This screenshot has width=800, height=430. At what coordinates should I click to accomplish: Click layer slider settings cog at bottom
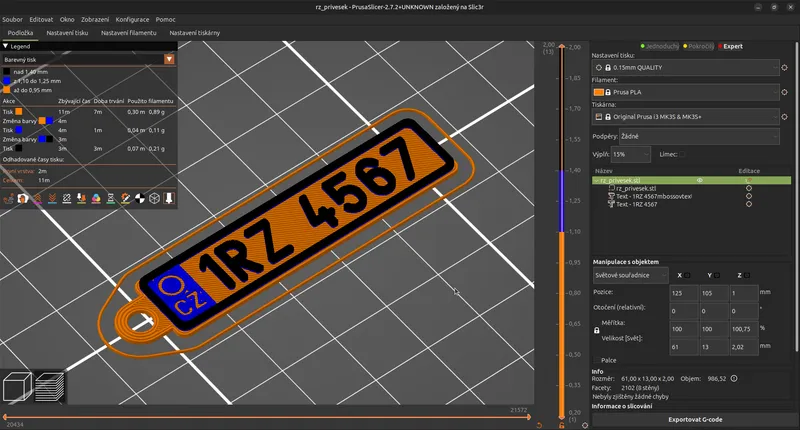[x=585, y=425]
